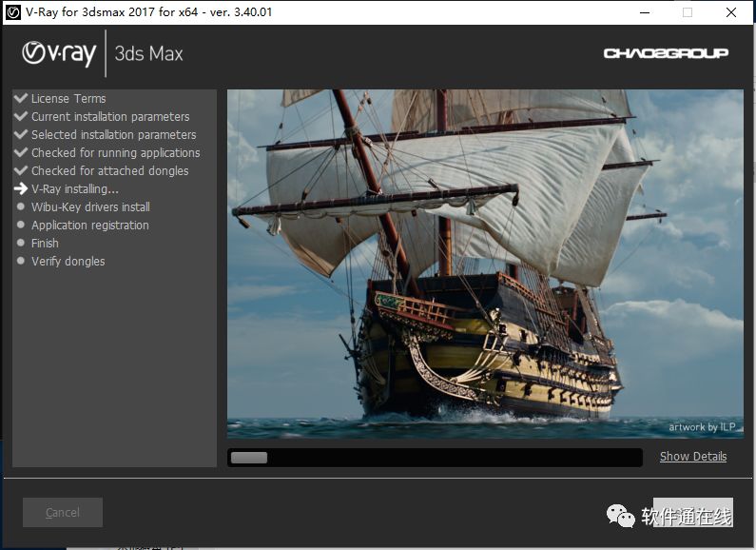Select the V-Ray installing... step text
The image size is (756, 550).
(x=75, y=189)
